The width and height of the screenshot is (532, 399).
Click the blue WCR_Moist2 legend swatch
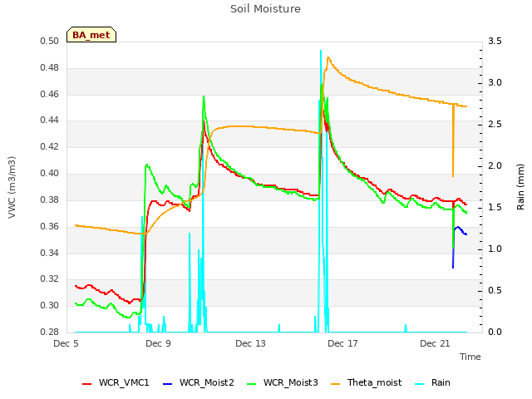pyautogui.click(x=168, y=384)
